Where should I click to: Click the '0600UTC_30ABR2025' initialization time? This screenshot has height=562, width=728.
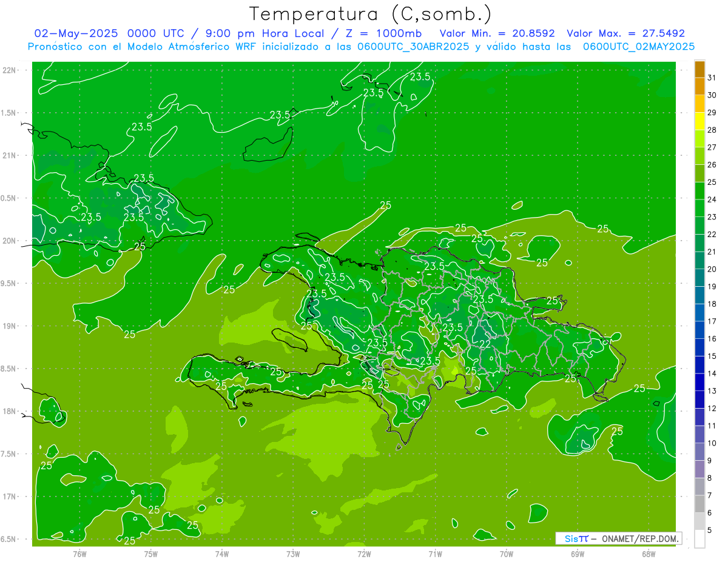tap(413, 47)
